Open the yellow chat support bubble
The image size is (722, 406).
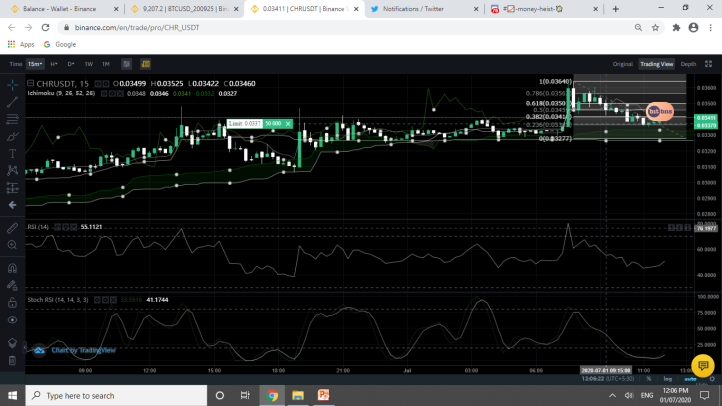click(x=703, y=365)
